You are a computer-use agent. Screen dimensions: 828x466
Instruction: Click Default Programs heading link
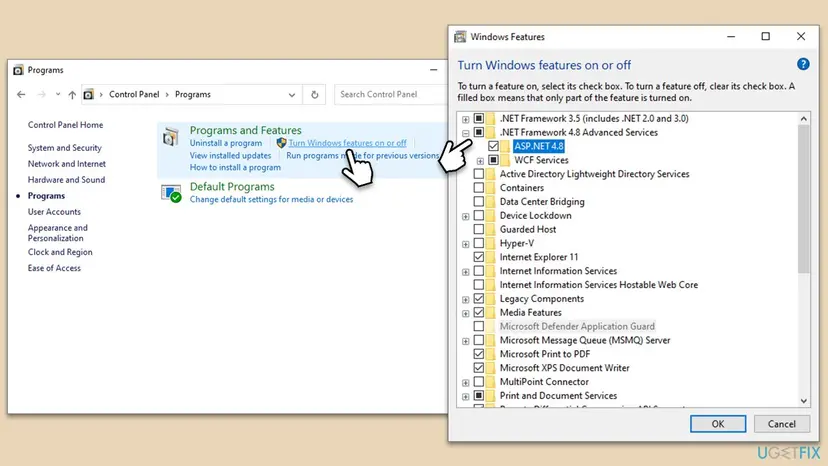point(232,187)
